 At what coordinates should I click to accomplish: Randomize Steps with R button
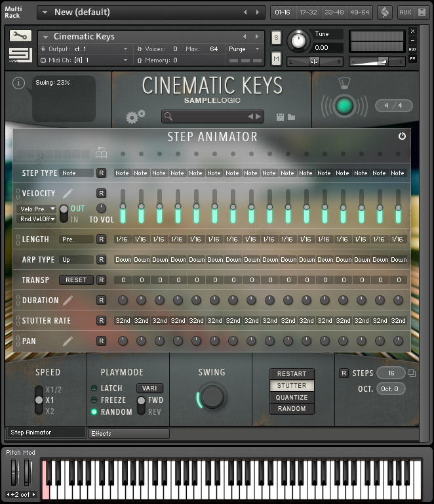tap(344, 373)
